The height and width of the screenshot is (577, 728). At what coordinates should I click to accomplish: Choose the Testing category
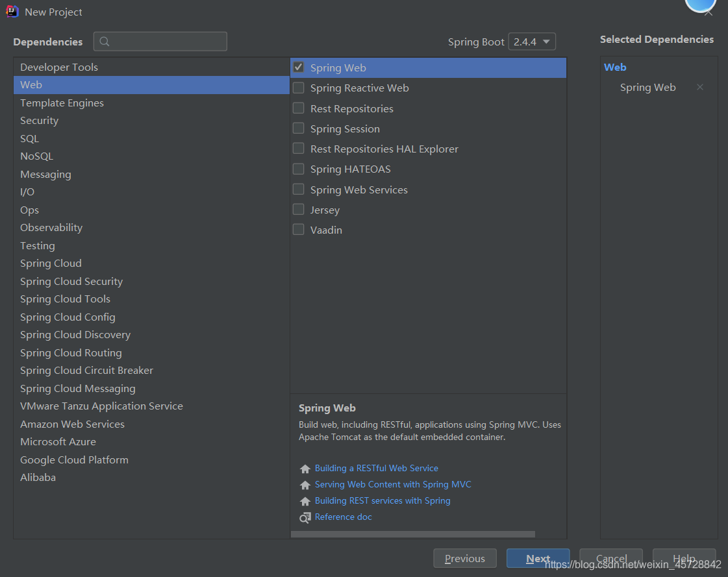[x=151, y=246]
